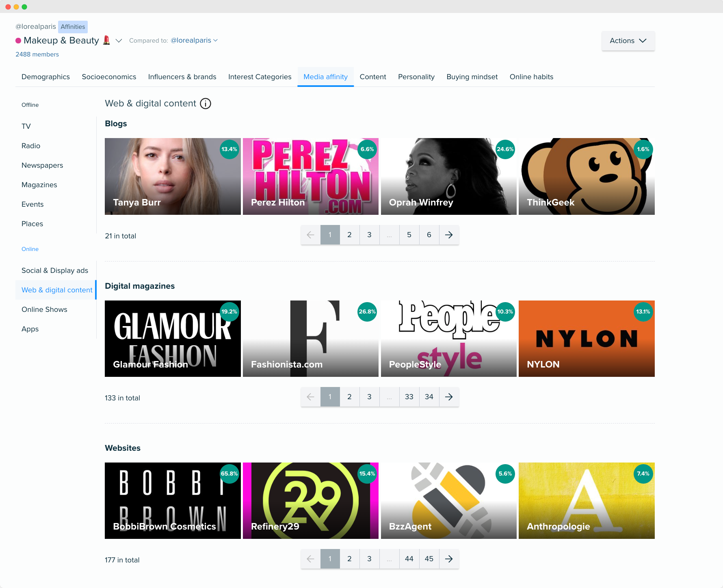This screenshot has height=588, width=723.
Task: Switch to the Content tab
Action: (x=373, y=77)
